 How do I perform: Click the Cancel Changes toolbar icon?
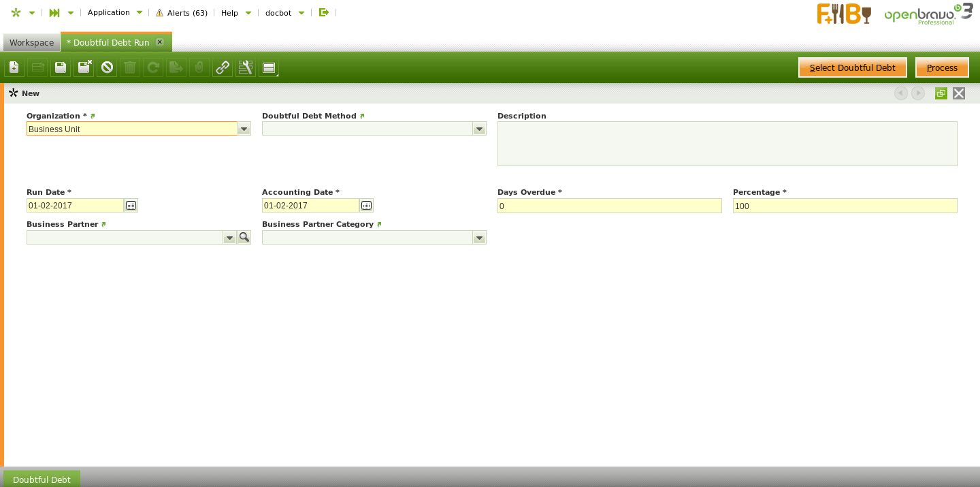point(107,67)
